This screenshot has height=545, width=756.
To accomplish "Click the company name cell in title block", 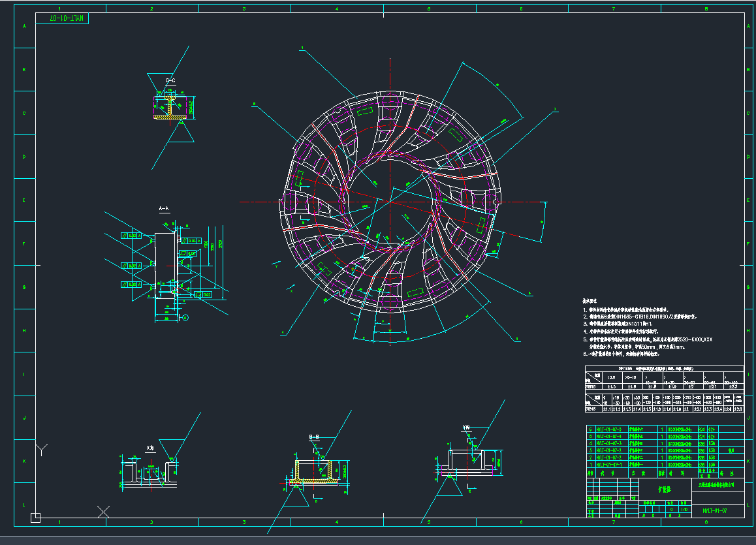I will 717,485.
